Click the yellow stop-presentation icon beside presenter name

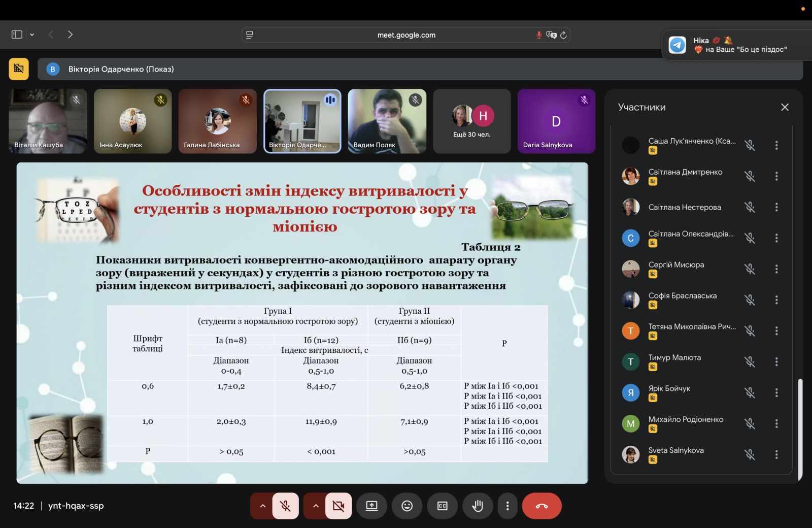(19, 69)
